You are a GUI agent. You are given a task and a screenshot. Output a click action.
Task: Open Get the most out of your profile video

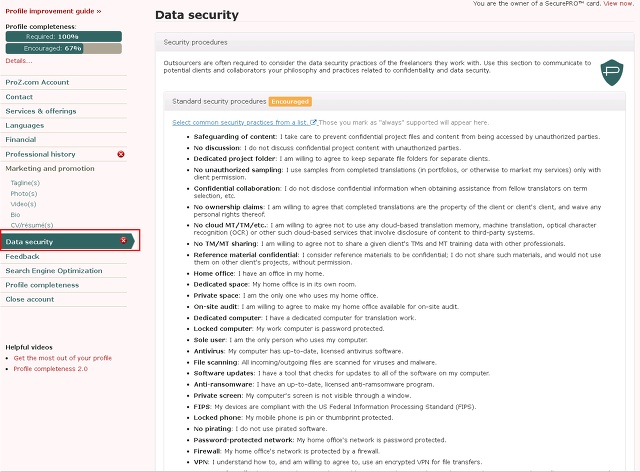(62, 358)
